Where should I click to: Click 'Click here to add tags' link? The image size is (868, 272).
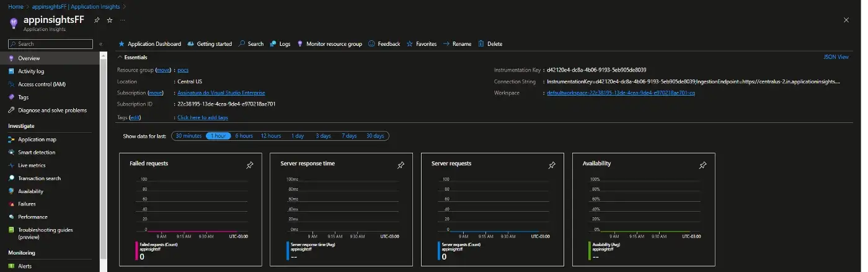pos(203,117)
